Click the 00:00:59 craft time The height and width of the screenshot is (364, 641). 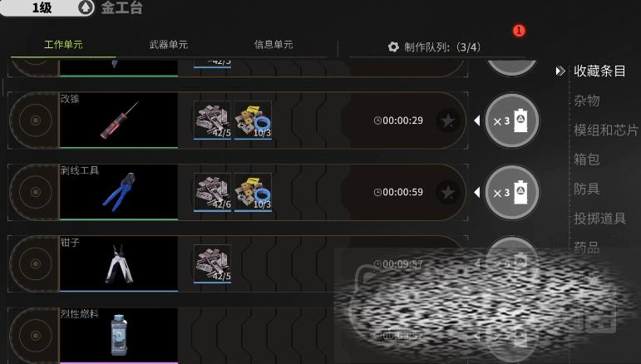pos(398,192)
